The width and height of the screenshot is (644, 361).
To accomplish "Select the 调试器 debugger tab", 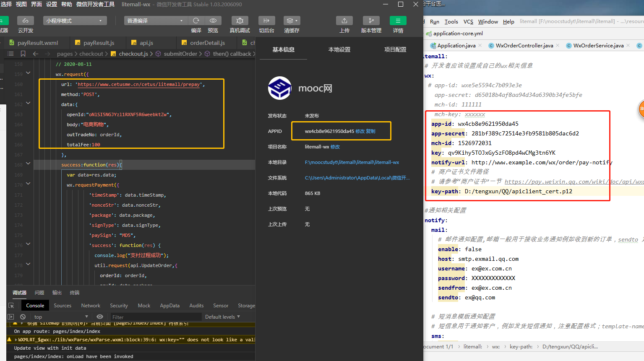I will pyautogui.click(x=20, y=293).
